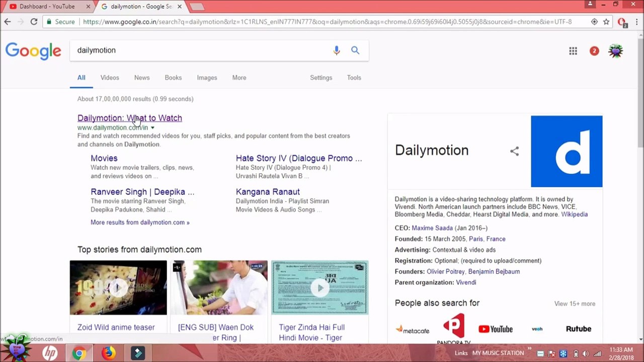The height and width of the screenshot is (362, 644).
Task: Play the Zoid Wild anime teaser thumbnail
Action: (x=118, y=288)
